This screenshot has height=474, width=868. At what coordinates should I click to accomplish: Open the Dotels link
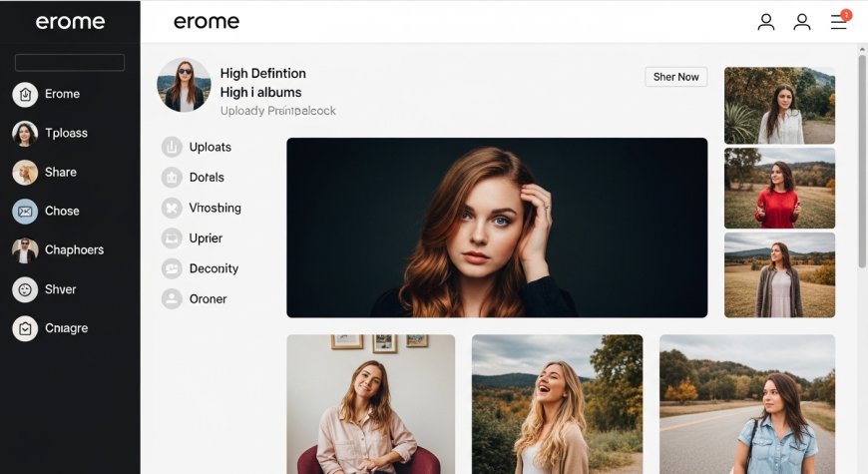[207, 178]
